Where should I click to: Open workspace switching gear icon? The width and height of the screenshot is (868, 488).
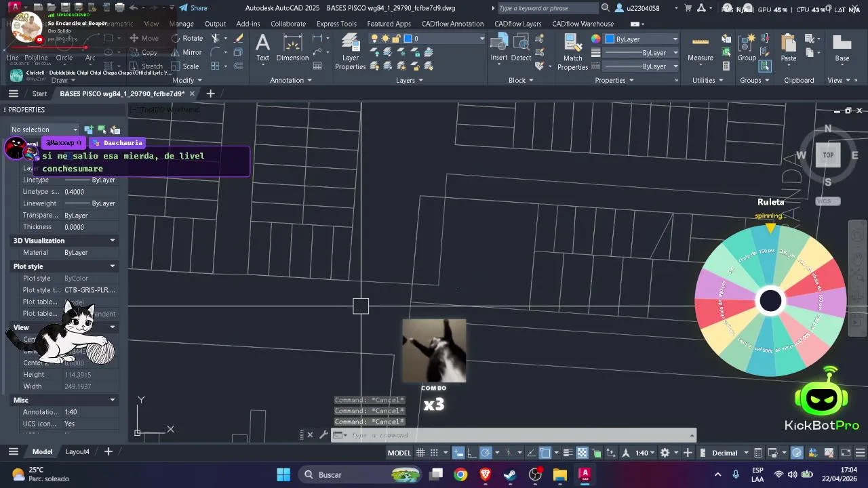click(665, 453)
